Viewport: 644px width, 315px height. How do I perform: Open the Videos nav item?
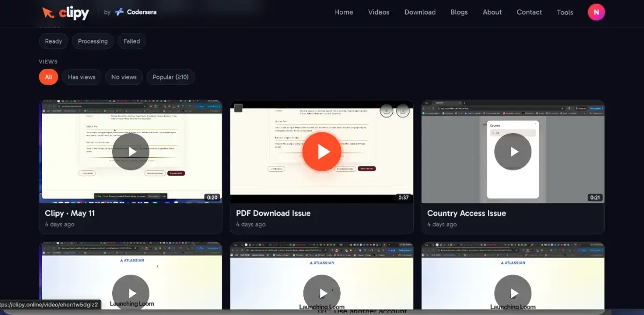[379, 12]
